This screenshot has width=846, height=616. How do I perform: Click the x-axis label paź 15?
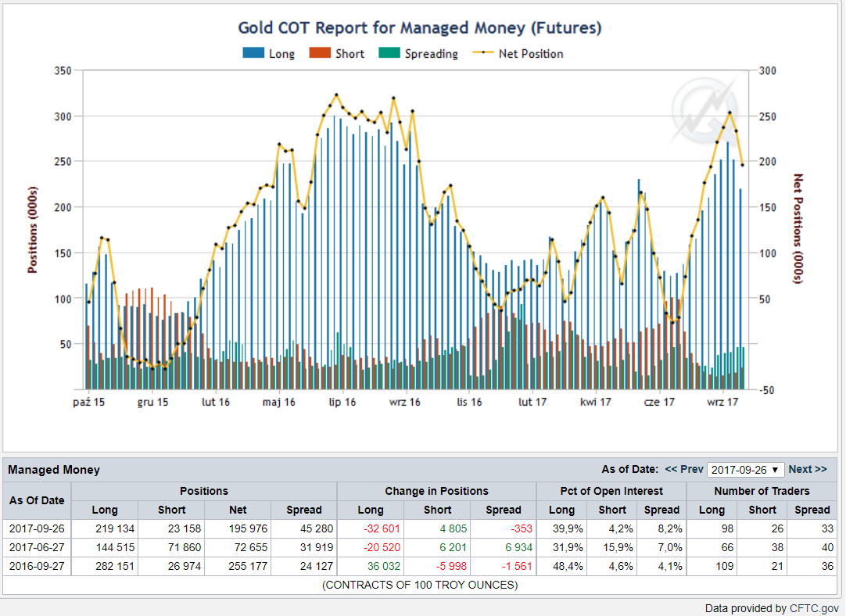tap(88, 403)
